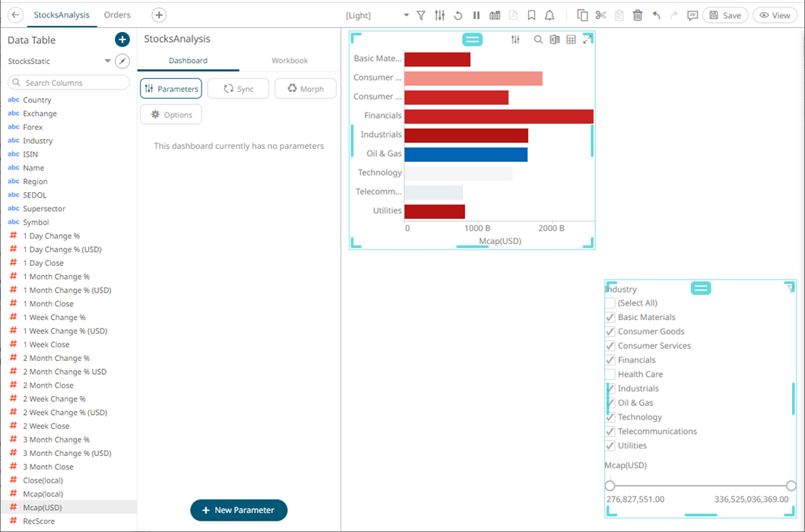
Task: Click the scissors cut icon in the top toolbar
Action: point(601,14)
